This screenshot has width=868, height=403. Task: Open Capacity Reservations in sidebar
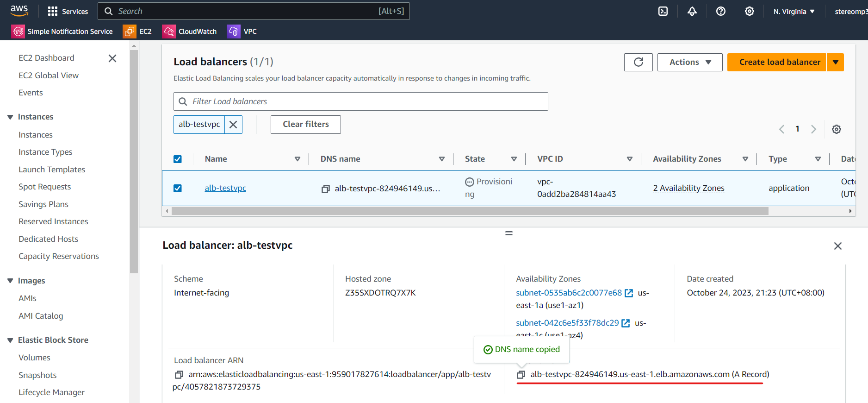coord(59,256)
